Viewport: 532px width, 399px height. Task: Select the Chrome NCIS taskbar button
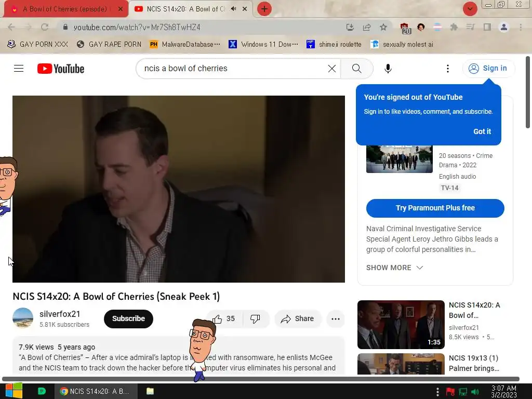tap(96, 391)
